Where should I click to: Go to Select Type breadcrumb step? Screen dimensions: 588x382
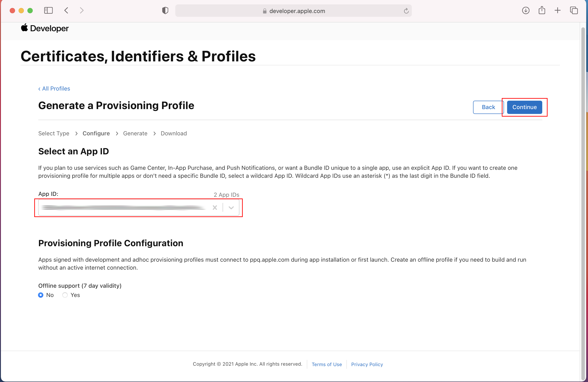tap(54, 133)
